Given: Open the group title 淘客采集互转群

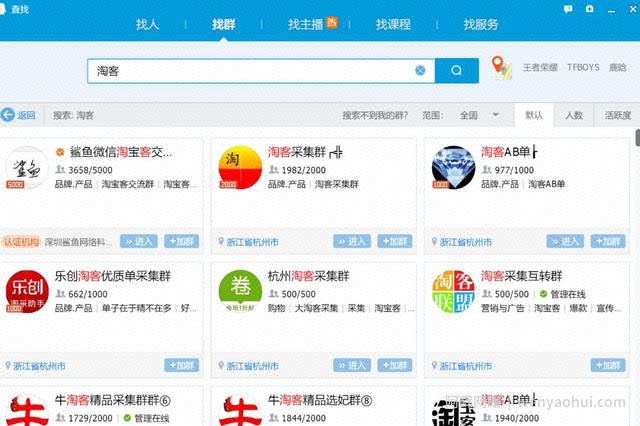Looking at the screenshot, I should click(522, 276).
